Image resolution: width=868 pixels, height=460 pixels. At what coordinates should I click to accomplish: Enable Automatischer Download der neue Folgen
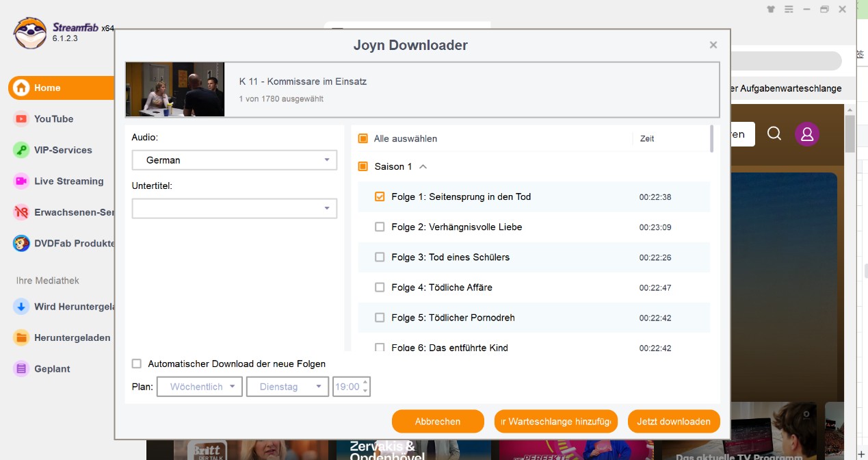137,364
